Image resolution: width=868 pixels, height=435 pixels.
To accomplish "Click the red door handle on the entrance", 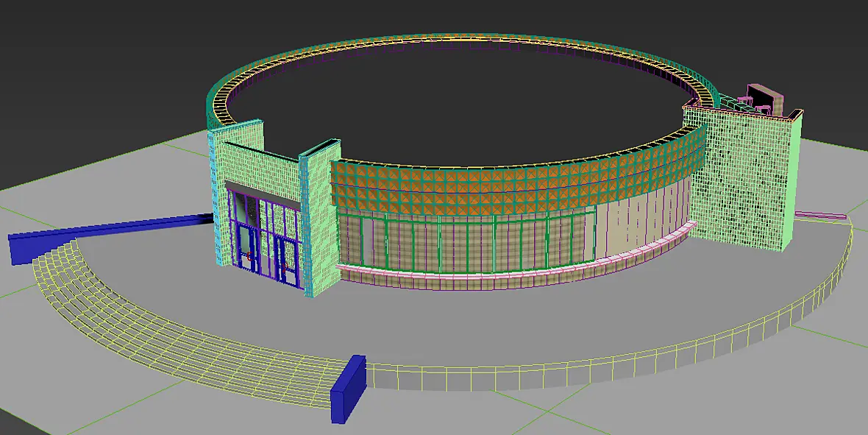I will point(251,256).
